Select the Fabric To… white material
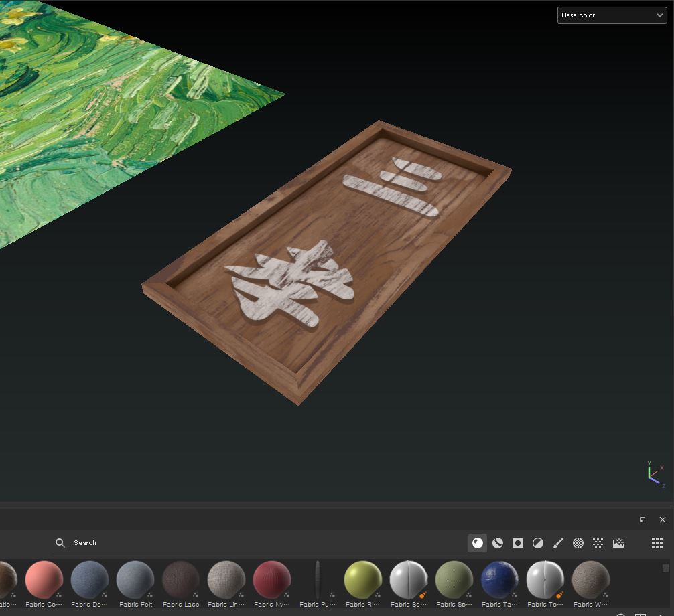This screenshot has height=616, width=674. pos(545,584)
